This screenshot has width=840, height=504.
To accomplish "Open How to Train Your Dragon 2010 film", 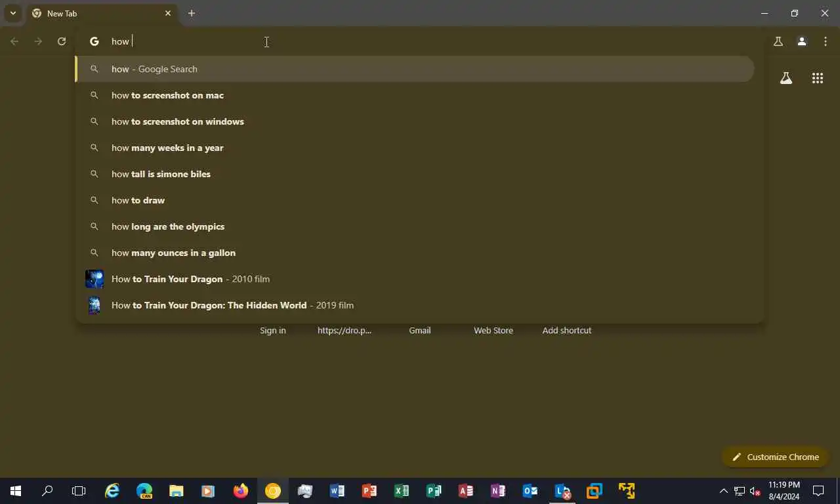I will 415,279.
